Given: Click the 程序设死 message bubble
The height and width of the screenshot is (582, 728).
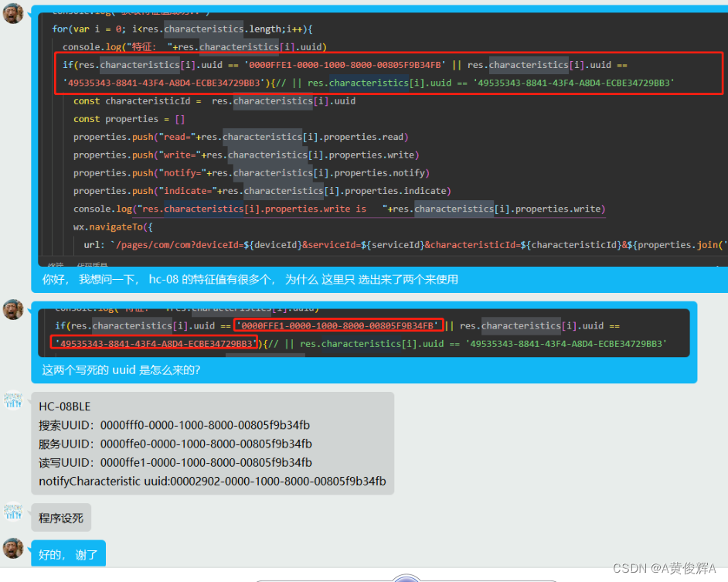Looking at the screenshot, I should [x=61, y=517].
